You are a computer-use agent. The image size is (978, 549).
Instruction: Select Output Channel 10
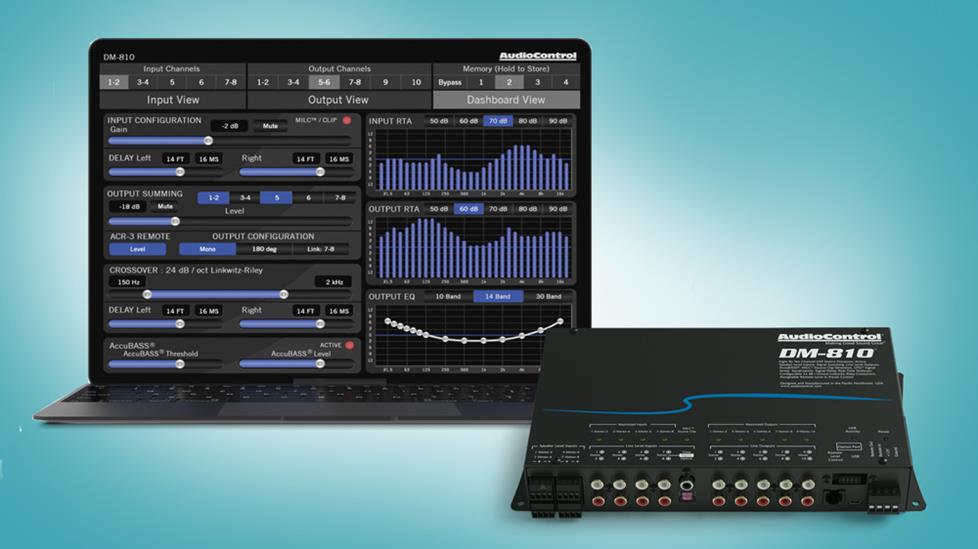[416, 82]
